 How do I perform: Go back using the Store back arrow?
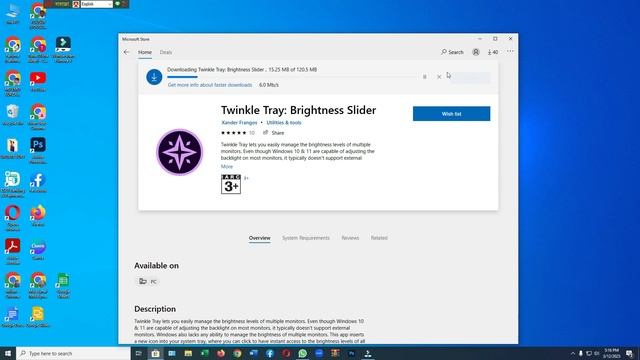[x=127, y=52]
